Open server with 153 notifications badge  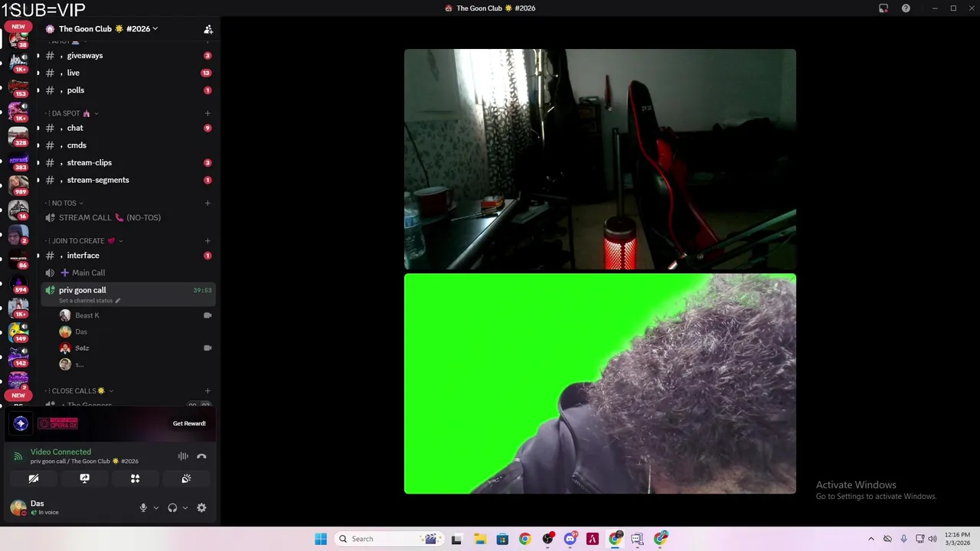tap(18, 87)
